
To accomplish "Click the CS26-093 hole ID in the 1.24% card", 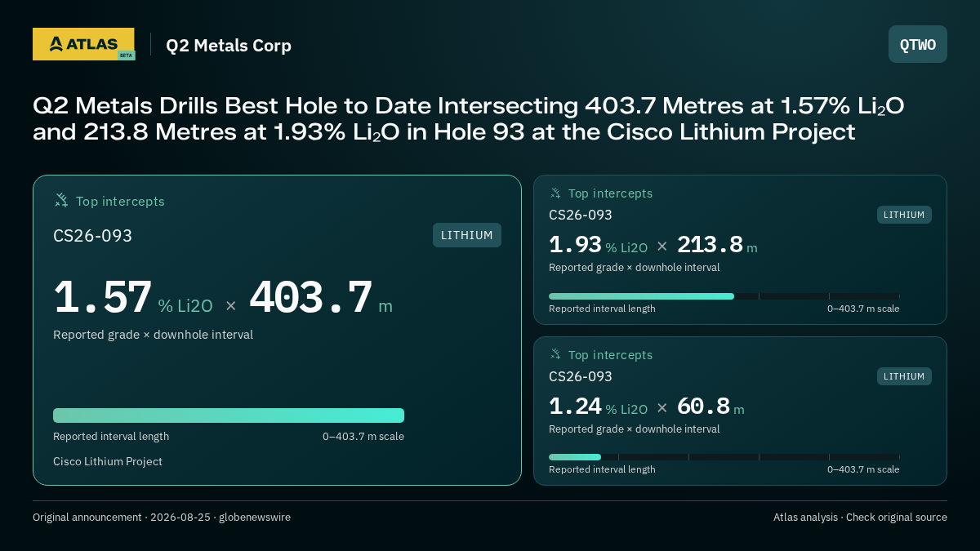I will (580, 376).
